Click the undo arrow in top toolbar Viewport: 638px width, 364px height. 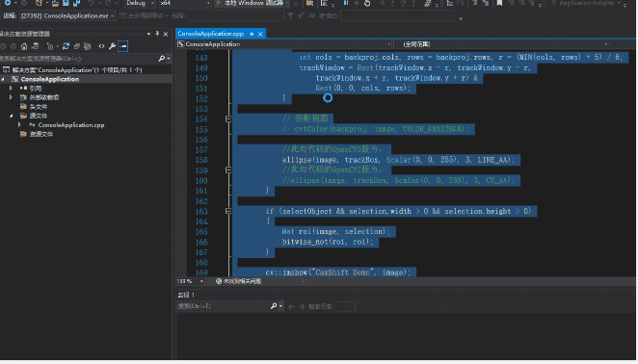pos(91,3)
